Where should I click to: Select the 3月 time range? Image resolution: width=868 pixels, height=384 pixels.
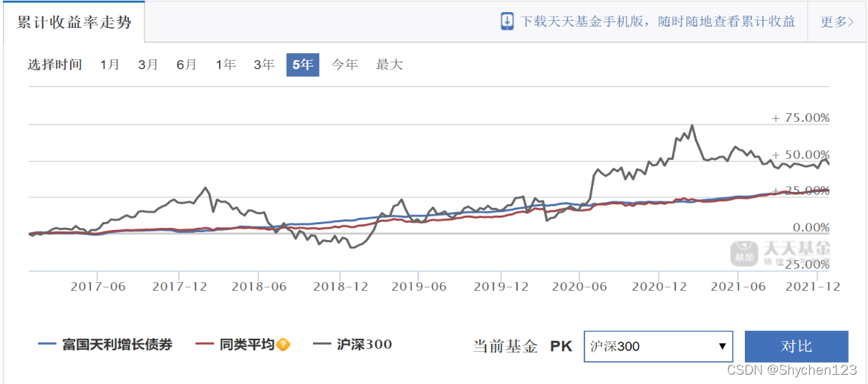[x=148, y=64]
